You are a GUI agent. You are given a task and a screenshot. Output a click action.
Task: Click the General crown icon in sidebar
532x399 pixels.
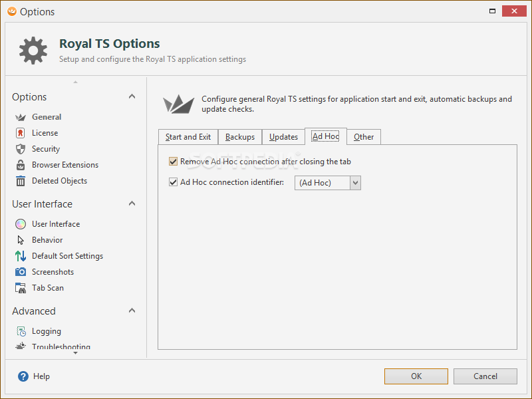(x=21, y=118)
